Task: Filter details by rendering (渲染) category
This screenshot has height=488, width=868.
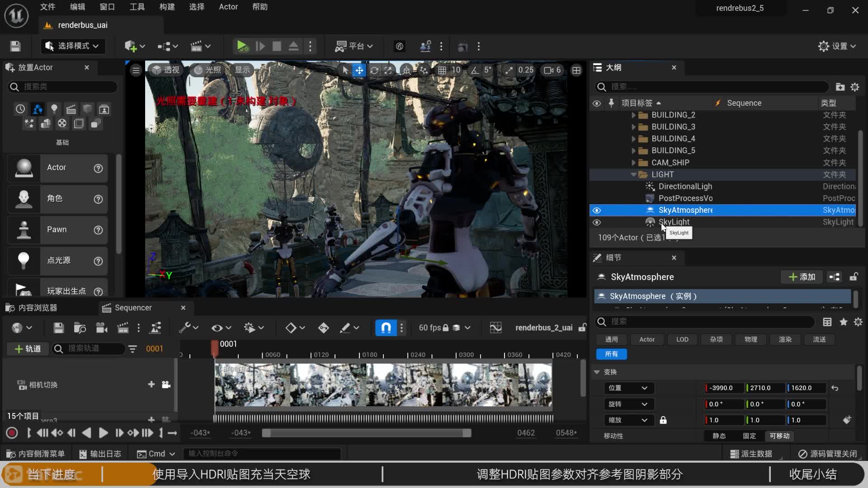Action: pos(785,339)
